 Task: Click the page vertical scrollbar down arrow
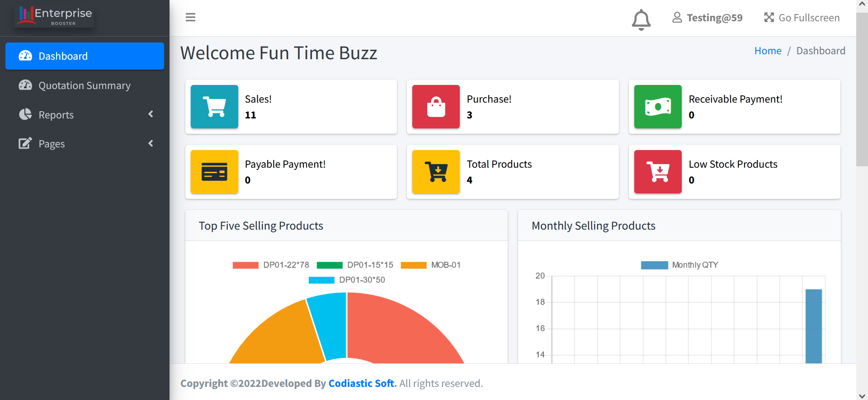862,396
